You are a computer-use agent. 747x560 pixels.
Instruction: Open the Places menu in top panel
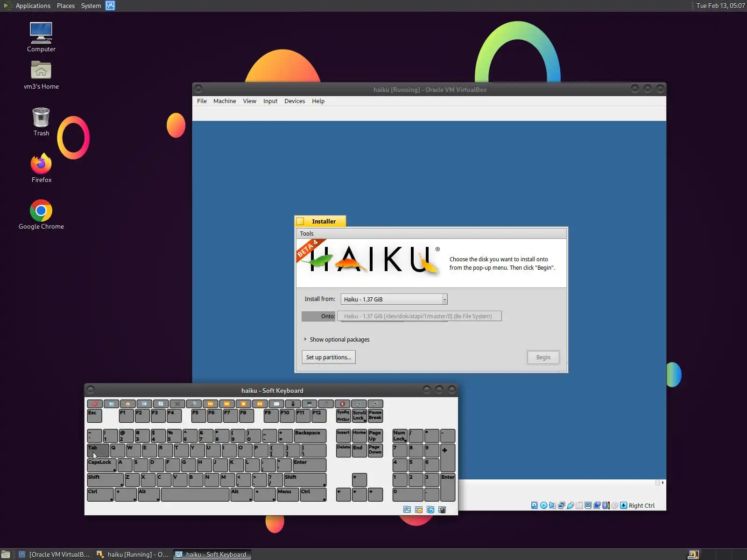click(x=66, y=6)
